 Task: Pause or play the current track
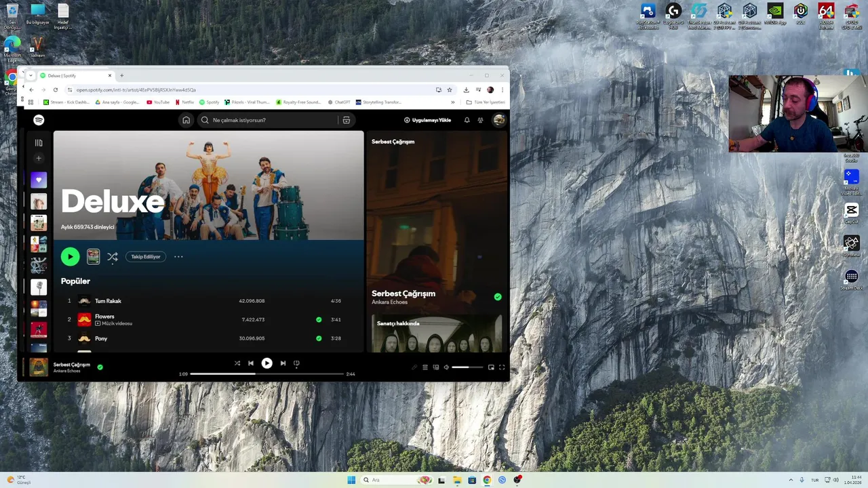pos(267,363)
